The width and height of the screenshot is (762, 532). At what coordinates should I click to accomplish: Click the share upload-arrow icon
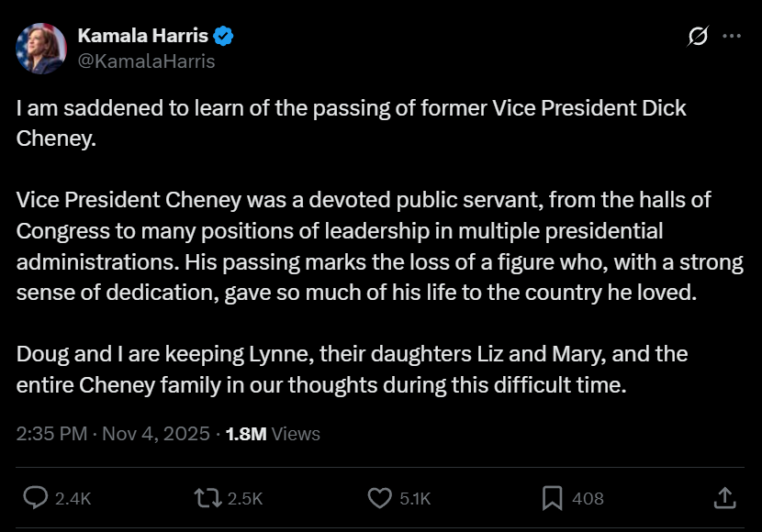point(724,498)
